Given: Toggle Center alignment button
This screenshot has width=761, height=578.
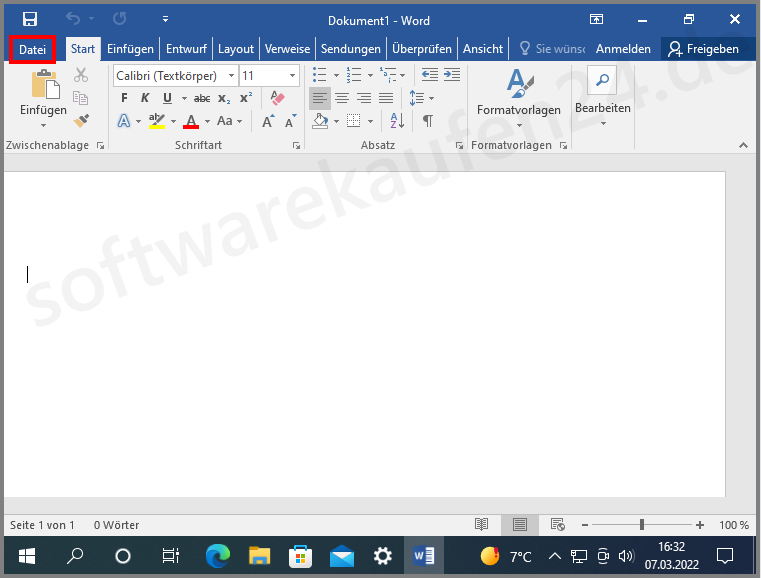Looking at the screenshot, I should pyautogui.click(x=342, y=98).
